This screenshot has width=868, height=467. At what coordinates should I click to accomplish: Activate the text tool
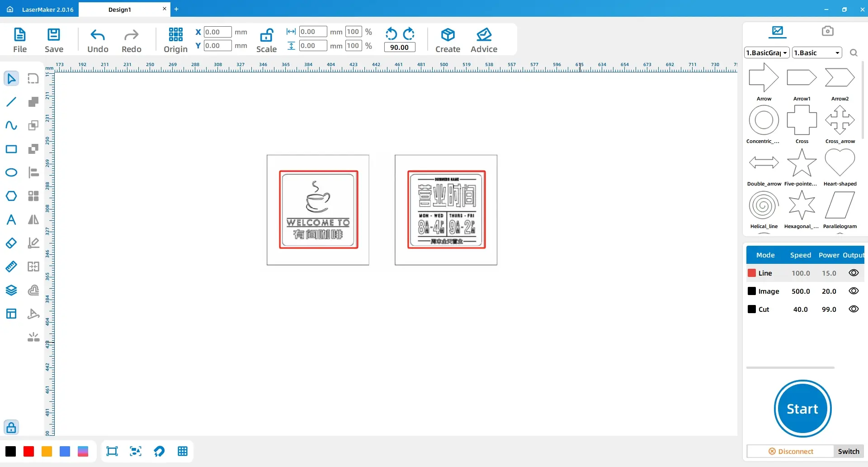coord(11,219)
